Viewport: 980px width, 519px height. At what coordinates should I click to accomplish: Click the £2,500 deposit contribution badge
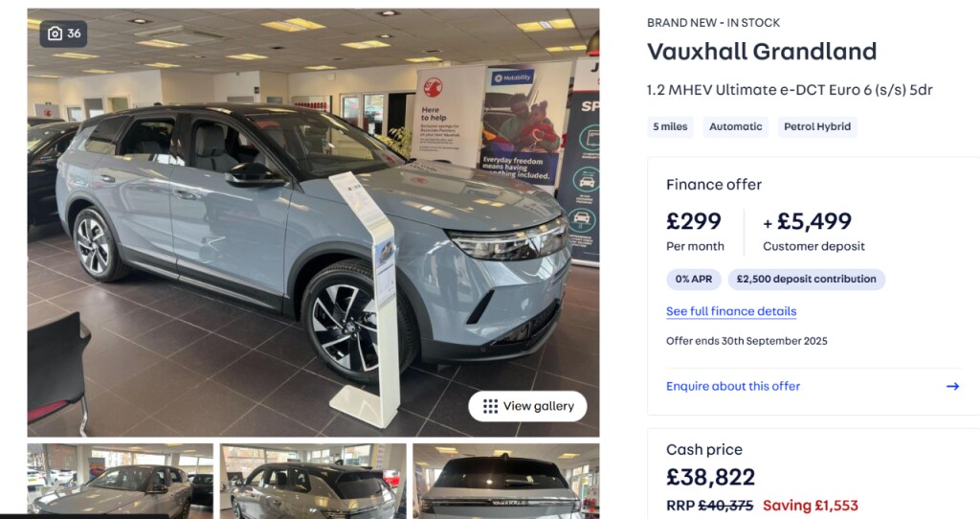(x=806, y=280)
